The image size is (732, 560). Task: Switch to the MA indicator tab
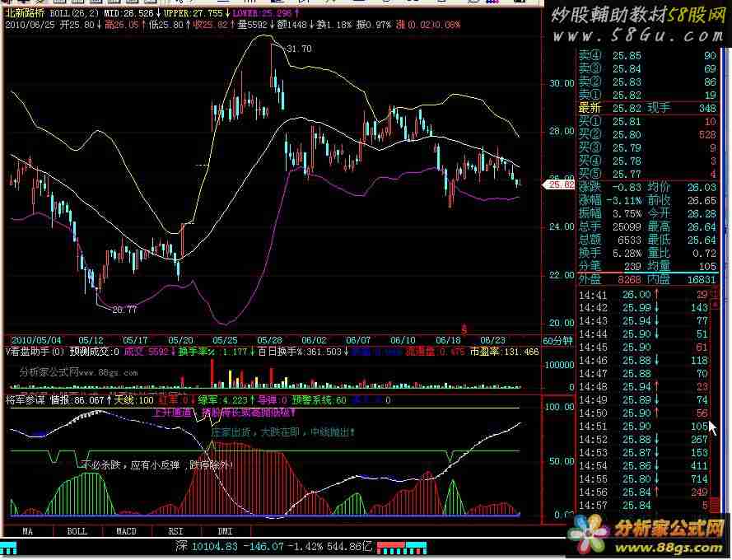[x=27, y=531]
